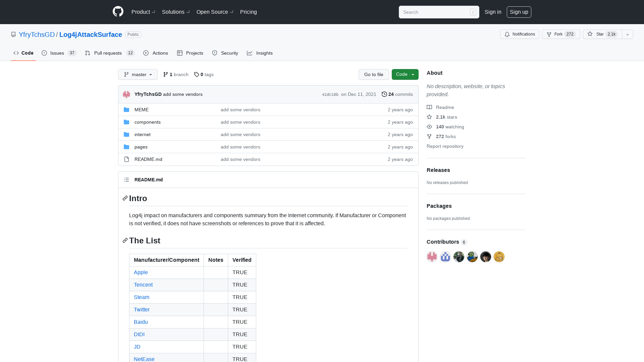Image resolution: width=644 pixels, height=362 pixels.
Task: Open the Releases section heading
Action: pos(438,170)
